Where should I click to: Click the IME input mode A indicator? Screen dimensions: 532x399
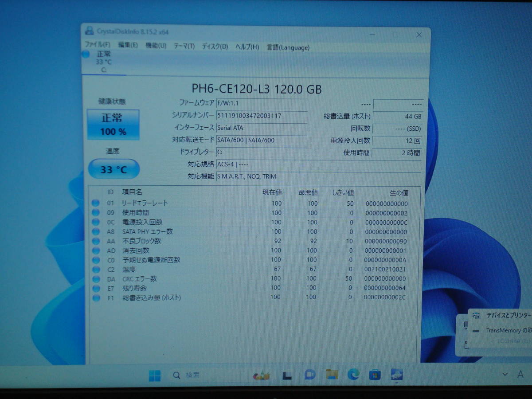pyautogui.click(x=520, y=375)
